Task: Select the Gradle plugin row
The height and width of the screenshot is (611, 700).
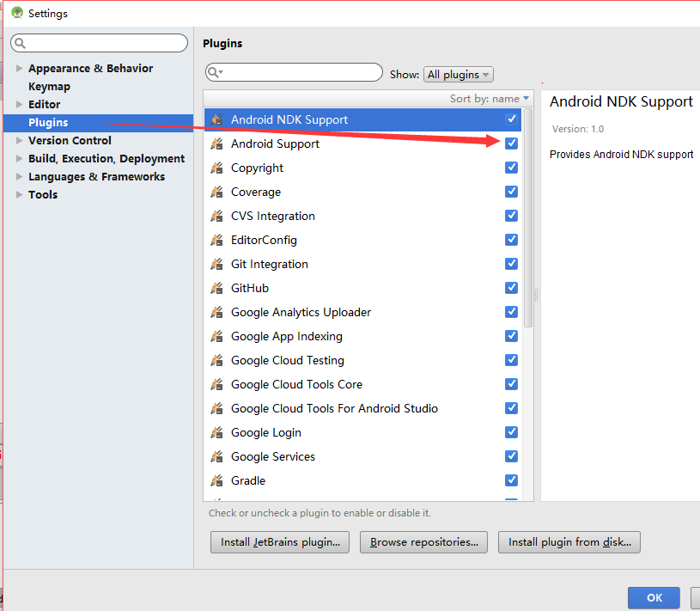Action: (362, 481)
